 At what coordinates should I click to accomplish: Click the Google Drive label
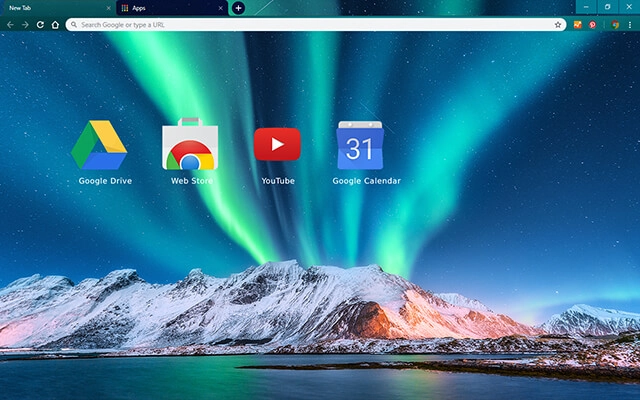(105, 181)
